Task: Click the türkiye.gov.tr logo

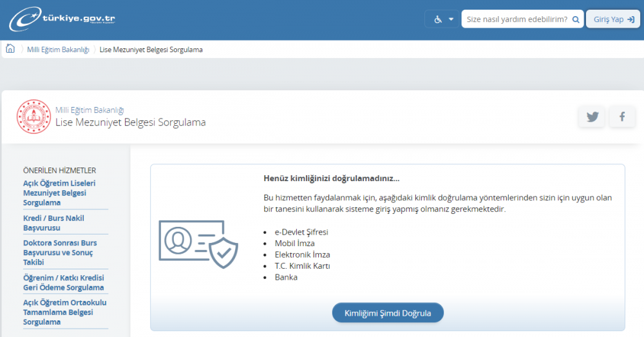Action: pos(62,20)
